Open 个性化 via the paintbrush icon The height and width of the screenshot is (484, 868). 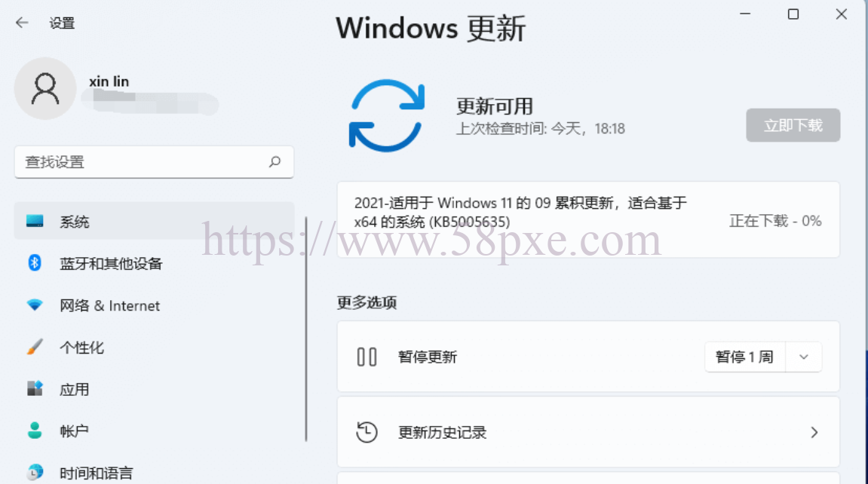tap(35, 347)
